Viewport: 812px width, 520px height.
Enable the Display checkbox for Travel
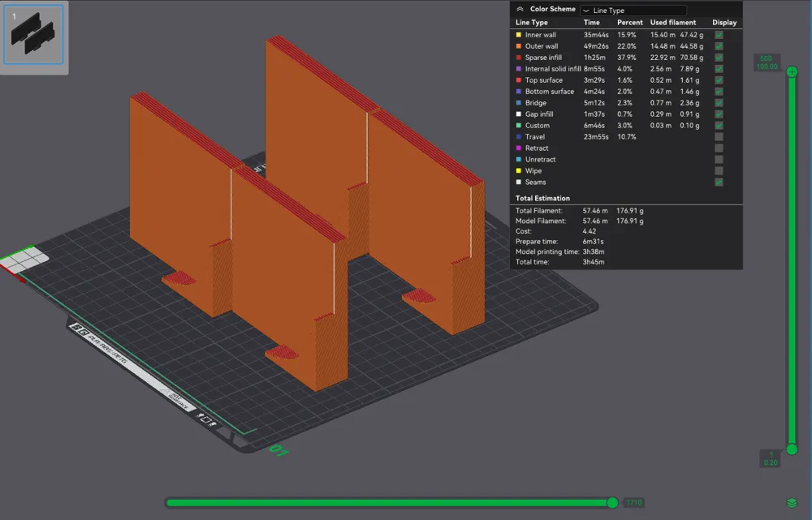[718, 137]
